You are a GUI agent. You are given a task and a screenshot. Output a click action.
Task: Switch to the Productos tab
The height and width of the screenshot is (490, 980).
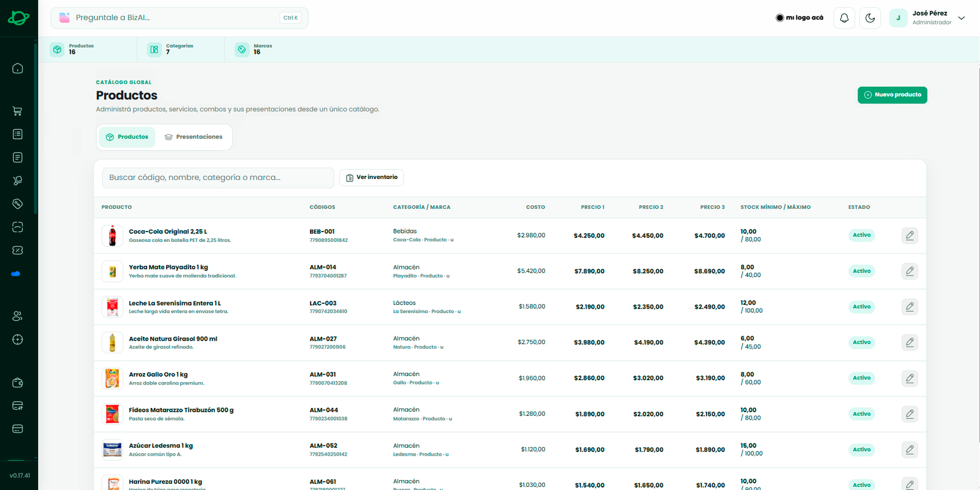[127, 137]
